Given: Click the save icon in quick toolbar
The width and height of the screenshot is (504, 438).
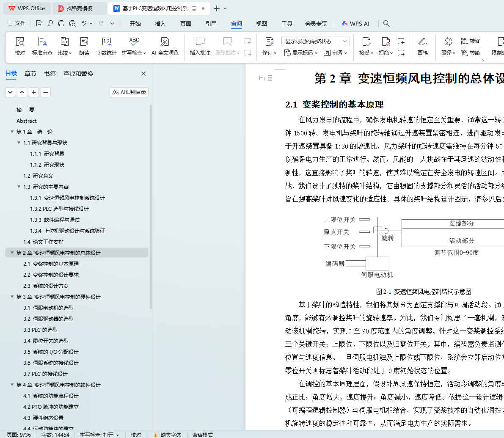Looking at the screenshot, I should [x=39, y=23].
